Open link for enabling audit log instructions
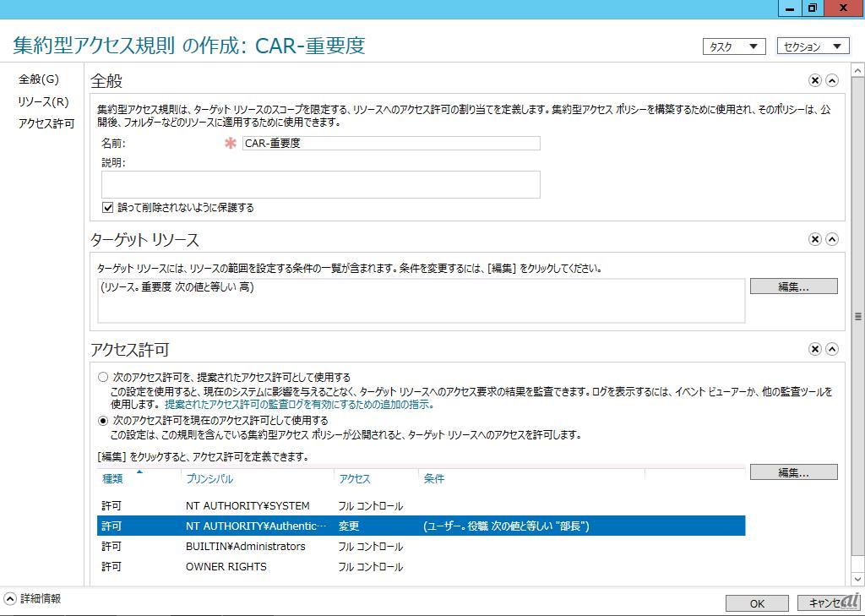The width and height of the screenshot is (865, 616). tap(299, 405)
